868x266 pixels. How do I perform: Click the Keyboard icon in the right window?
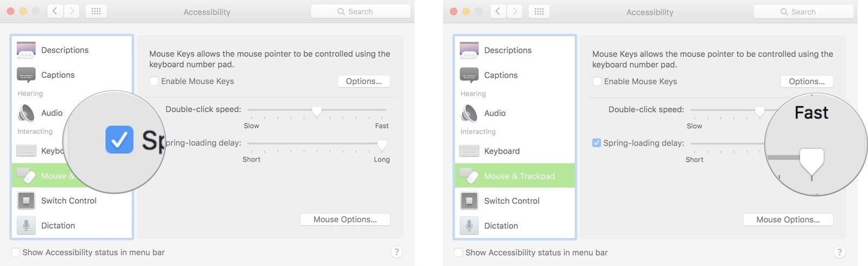coord(469,151)
